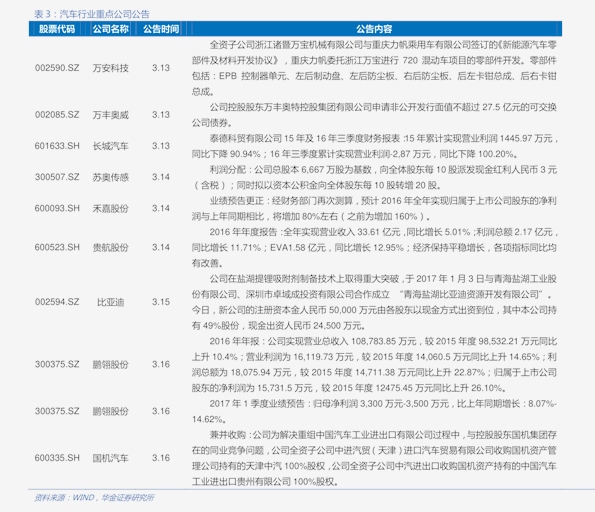The image size is (595, 512).
Task: Select company name 贵航股份
Action: click(110, 247)
